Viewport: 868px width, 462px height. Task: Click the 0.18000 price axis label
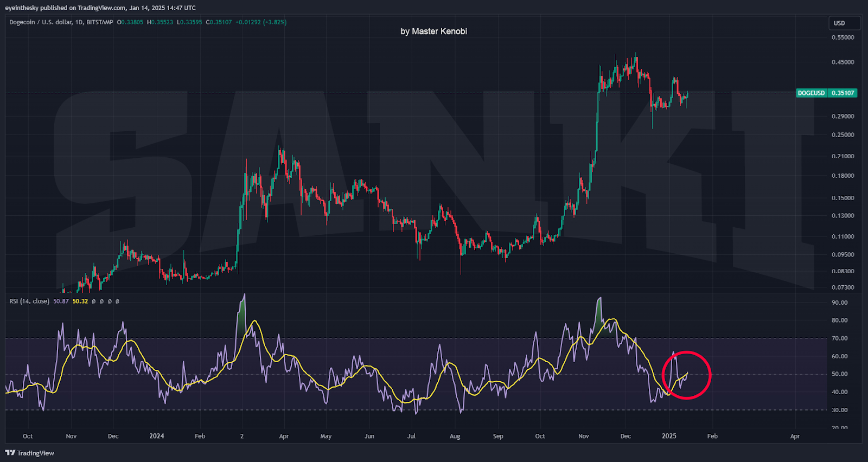[x=843, y=176]
